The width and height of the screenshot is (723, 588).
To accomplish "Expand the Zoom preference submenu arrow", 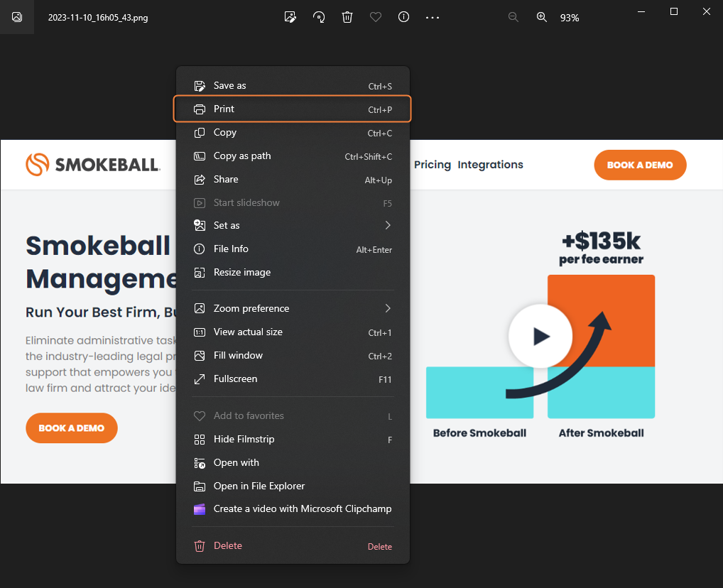I will click(x=388, y=308).
